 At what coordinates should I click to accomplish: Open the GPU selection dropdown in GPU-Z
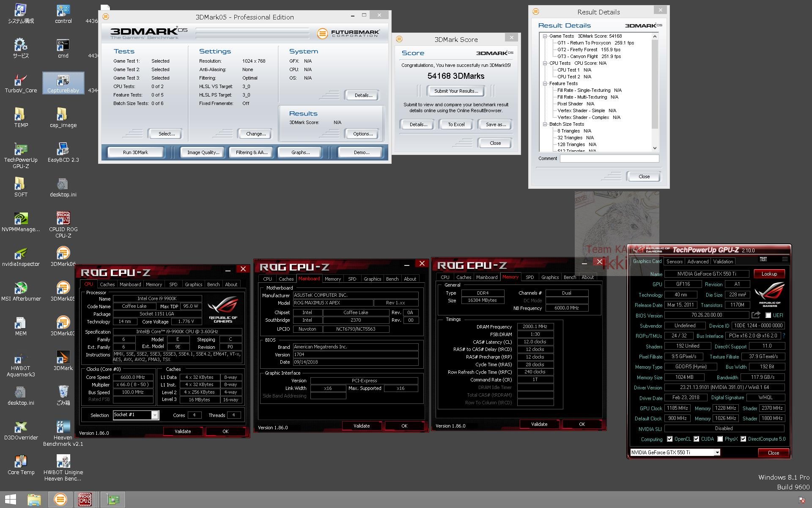(x=717, y=453)
